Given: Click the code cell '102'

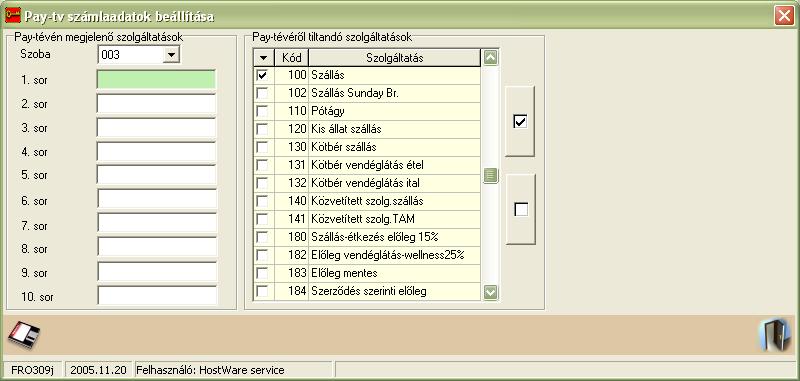Looking at the screenshot, I should coord(292,93).
